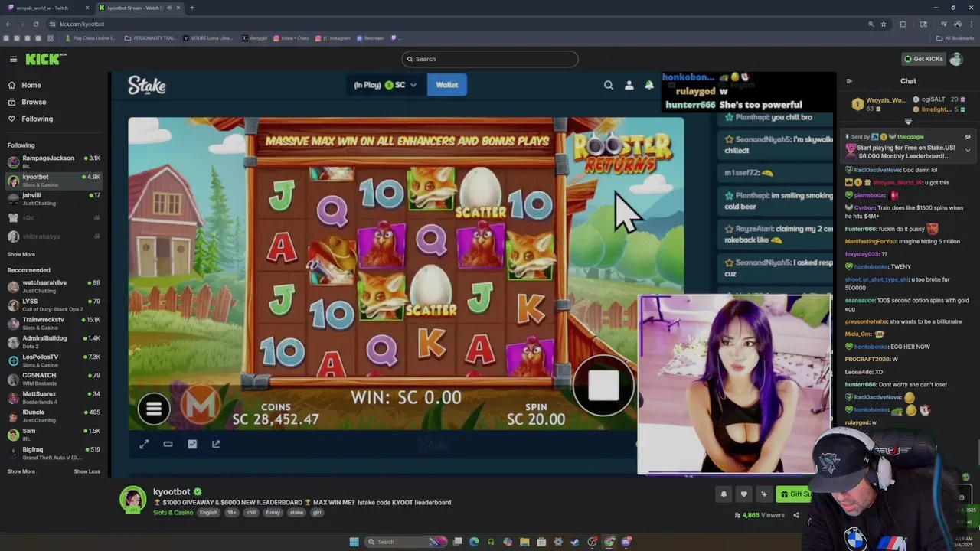This screenshot has height=551, width=980.
Task: Open the user profile avatar menu
Action: pos(956,59)
